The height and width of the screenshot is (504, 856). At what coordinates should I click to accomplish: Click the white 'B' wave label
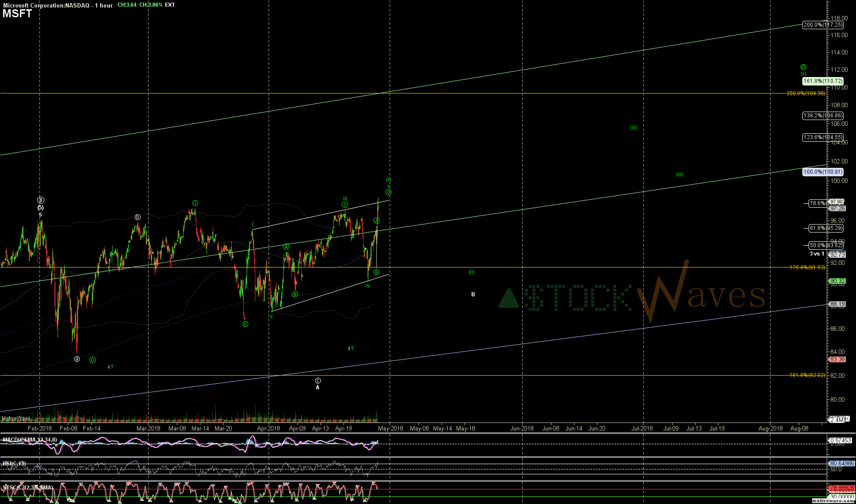[473, 295]
